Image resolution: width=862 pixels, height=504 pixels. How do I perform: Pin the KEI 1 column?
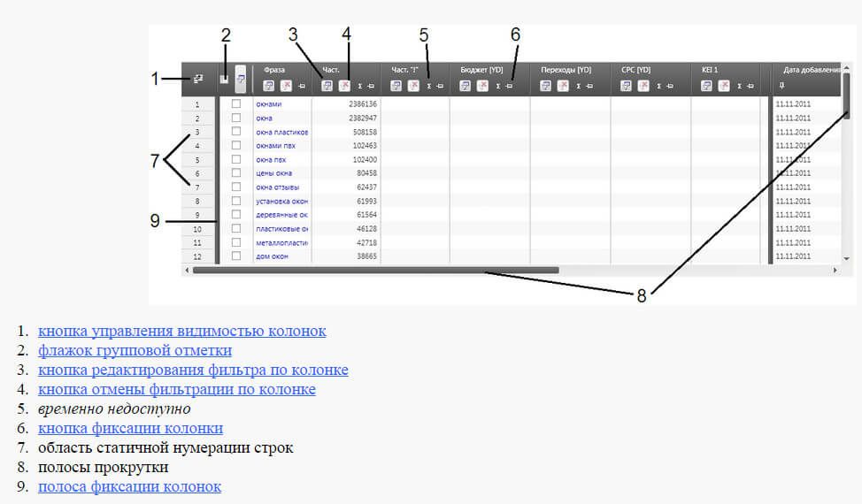(750, 86)
